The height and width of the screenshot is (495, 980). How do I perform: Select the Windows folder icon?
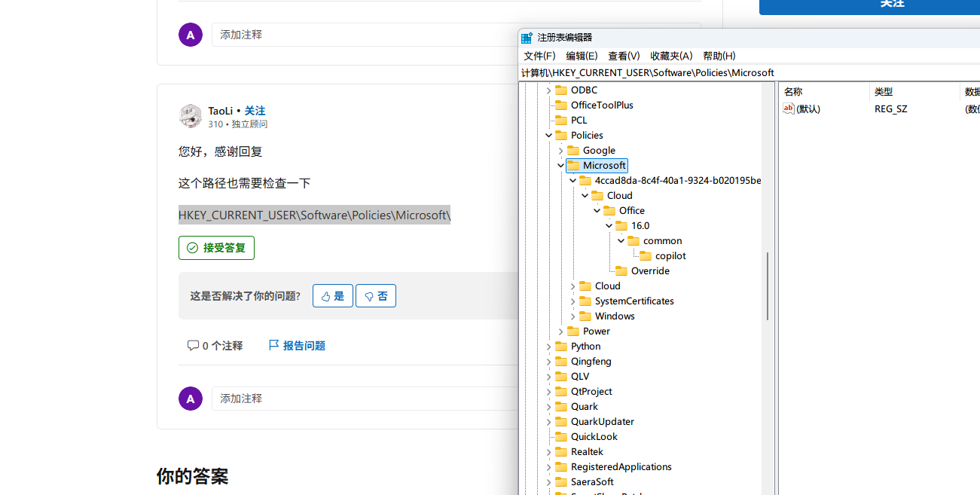pyautogui.click(x=585, y=316)
